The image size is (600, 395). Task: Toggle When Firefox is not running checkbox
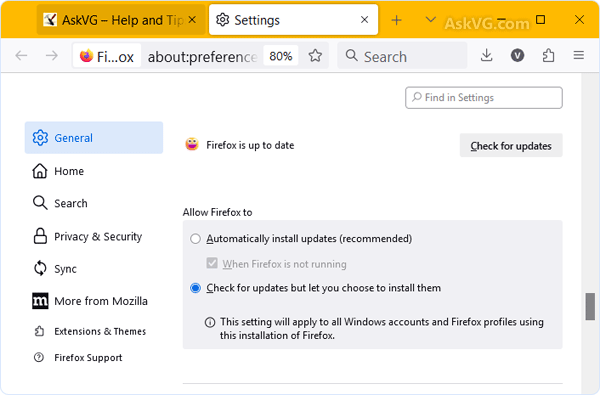[x=212, y=263]
